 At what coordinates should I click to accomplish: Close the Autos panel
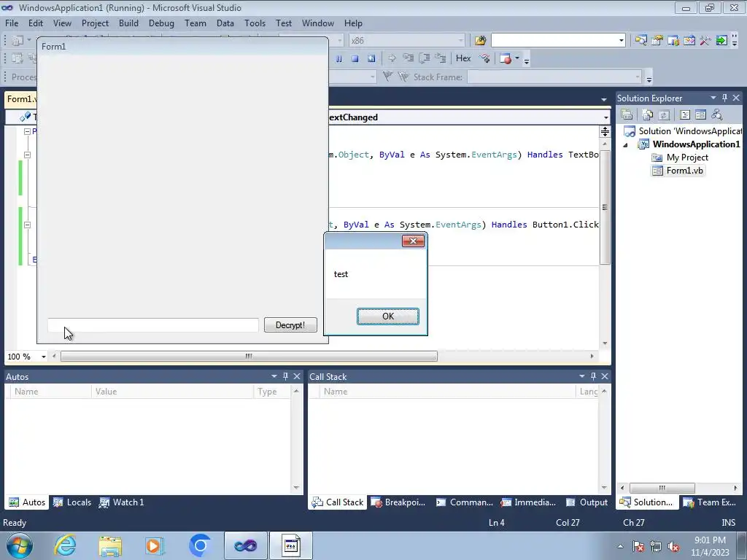tap(297, 376)
